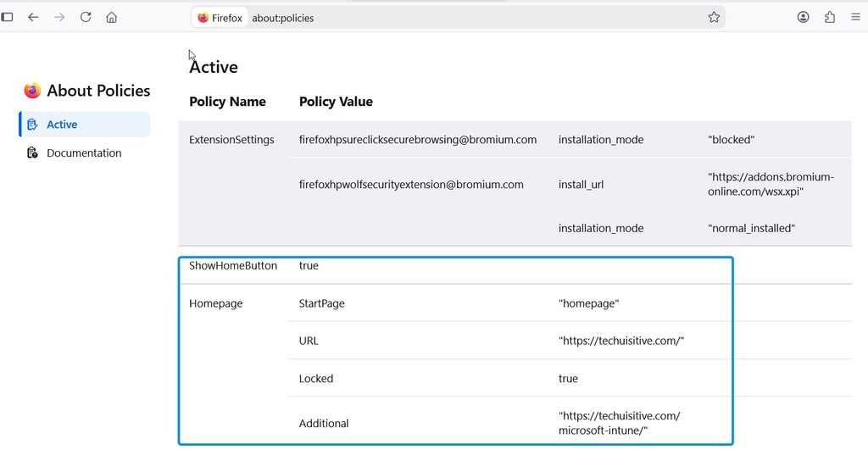Click the install_url key cell
This screenshot has width=868, height=450.
581,184
